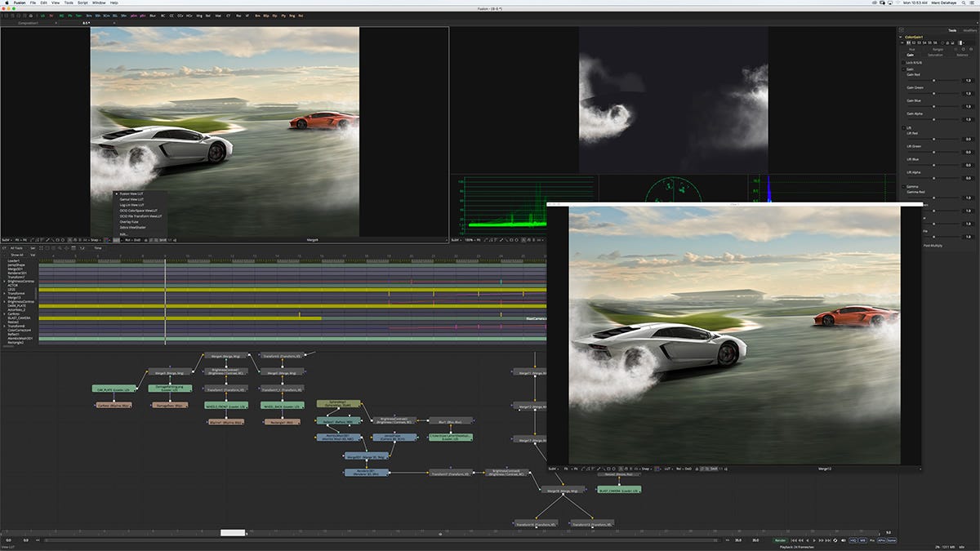Screen dimensions: 980x551
Task: Click the Mrg merge tool shortcut
Action: coord(198,16)
